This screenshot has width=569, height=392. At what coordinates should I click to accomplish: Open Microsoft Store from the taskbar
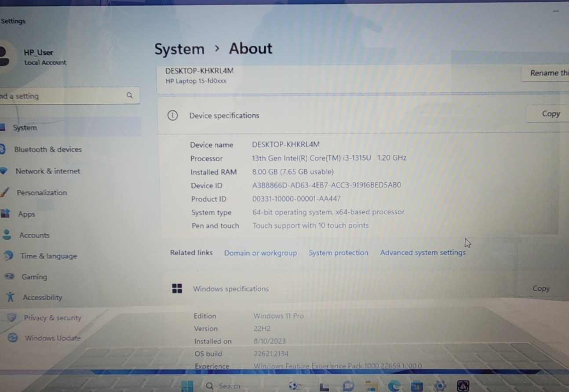click(416, 386)
